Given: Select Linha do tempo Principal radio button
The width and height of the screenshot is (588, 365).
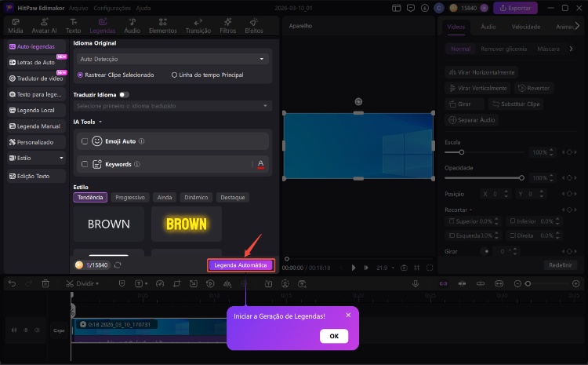Looking at the screenshot, I should [x=174, y=75].
